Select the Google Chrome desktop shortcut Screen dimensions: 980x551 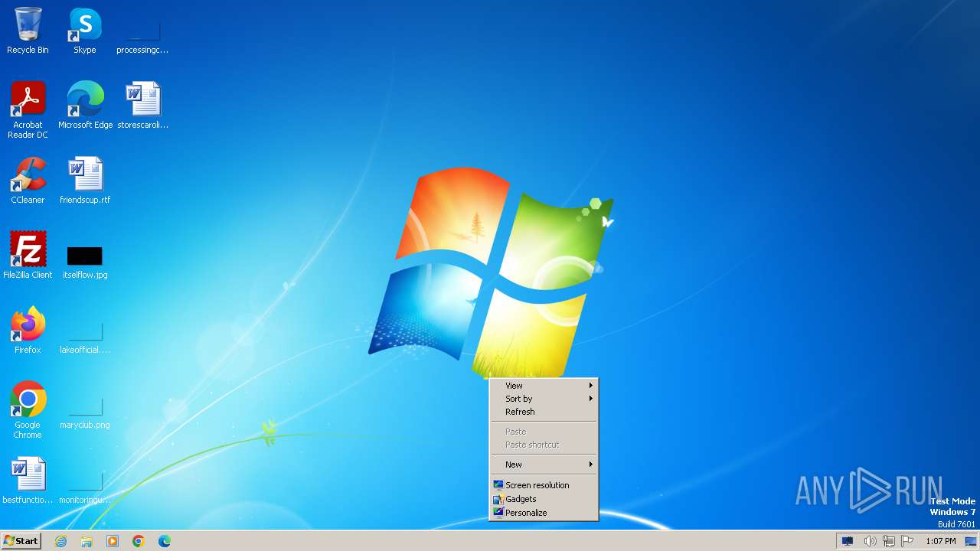pos(28,410)
